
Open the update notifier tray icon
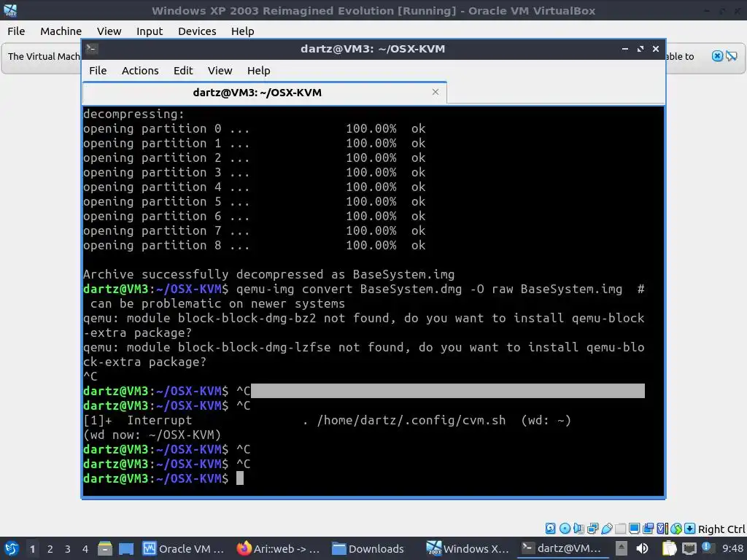click(x=706, y=548)
